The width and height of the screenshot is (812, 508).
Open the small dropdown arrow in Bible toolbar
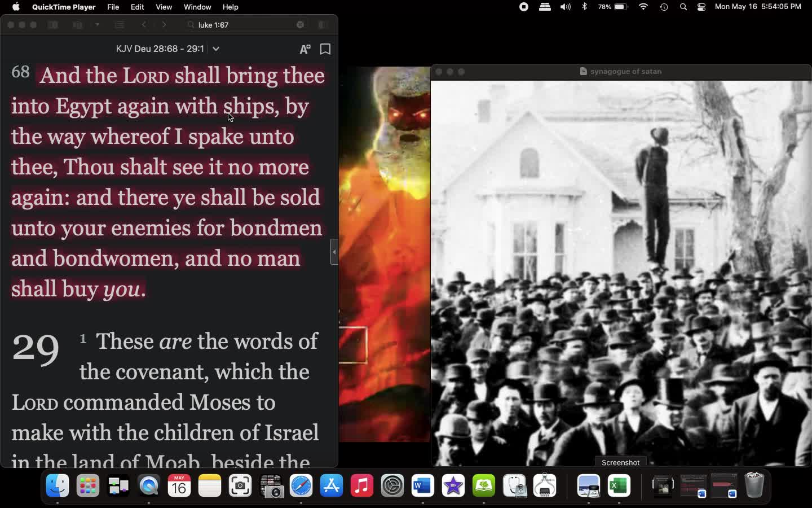pyautogui.click(x=98, y=25)
